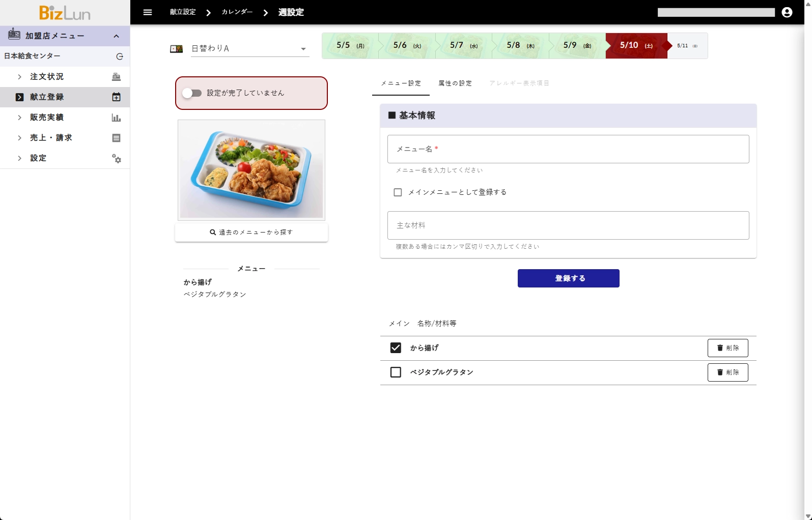Uncheck the main checkbox for から揚げ
The height and width of the screenshot is (520, 812).
pyautogui.click(x=396, y=348)
